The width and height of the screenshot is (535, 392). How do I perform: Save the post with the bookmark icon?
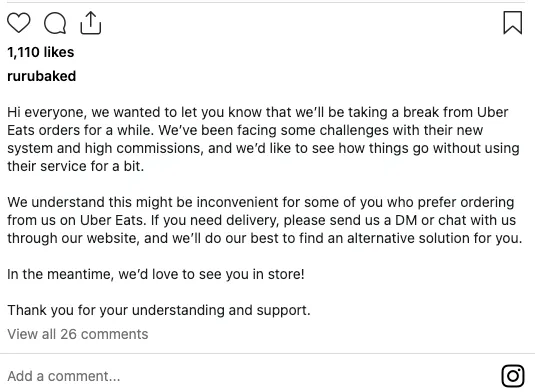[x=512, y=23]
